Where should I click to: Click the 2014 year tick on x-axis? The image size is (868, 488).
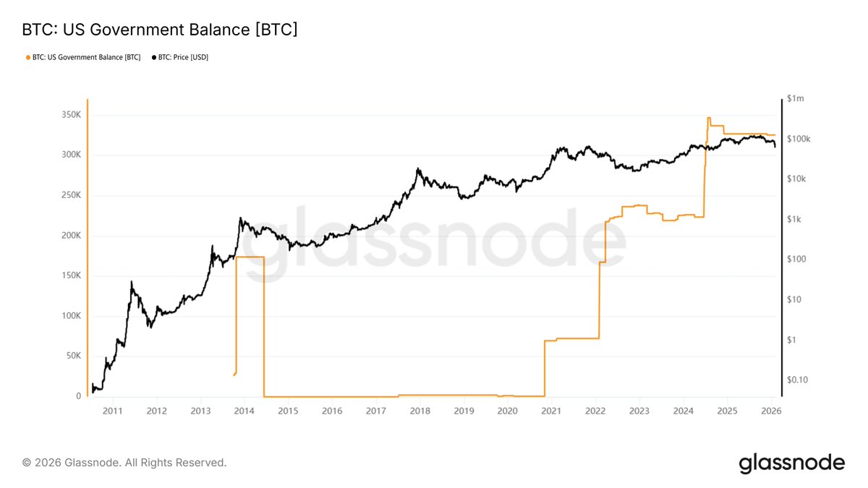click(x=244, y=411)
